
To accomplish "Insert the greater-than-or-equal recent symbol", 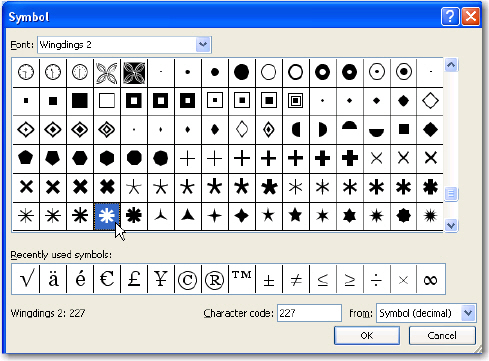I will pos(349,280).
